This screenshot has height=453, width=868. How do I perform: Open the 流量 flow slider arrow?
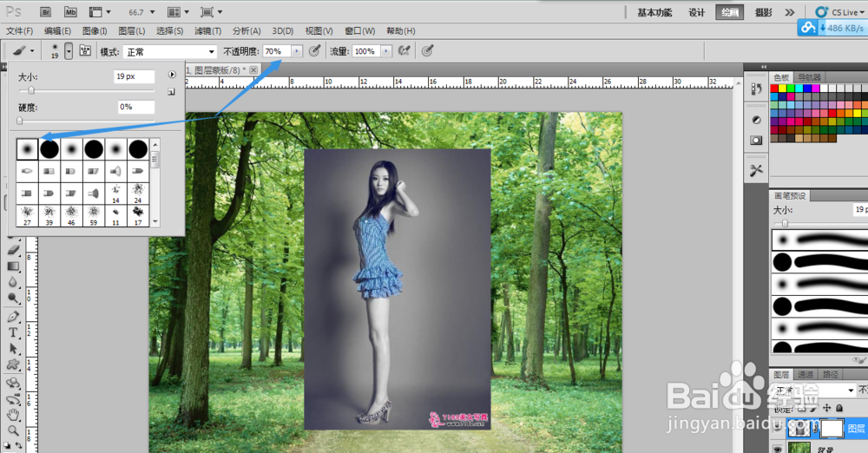pyautogui.click(x=386, y=51)
